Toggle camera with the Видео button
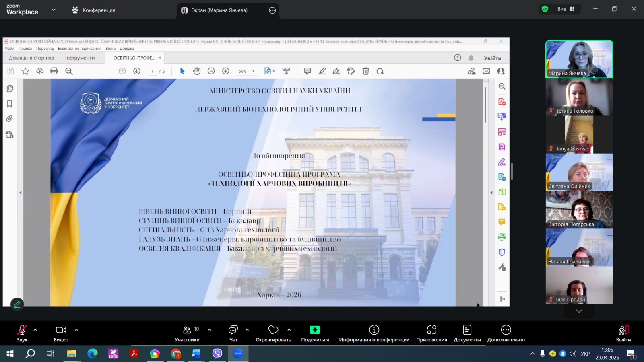The width and height of the screenshot is (644, 362). 61,333
